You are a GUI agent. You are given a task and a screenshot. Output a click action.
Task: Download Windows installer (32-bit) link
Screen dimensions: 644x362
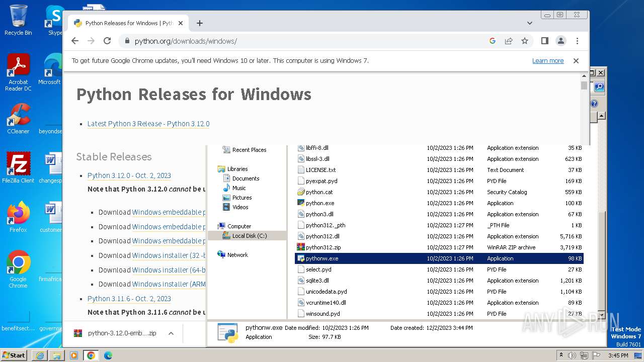(169, 255)
